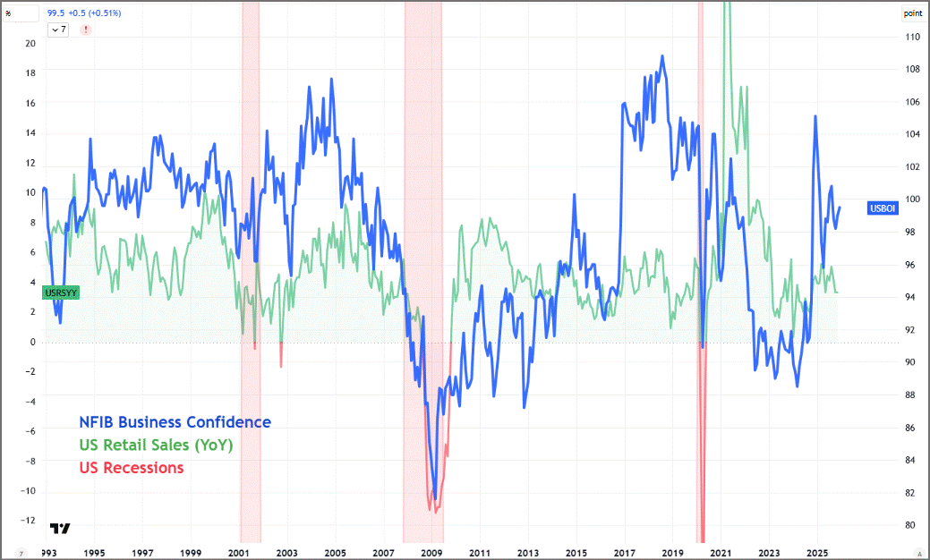The height and width of the screenshot is (560, 930).
Task: Click the 2021 label on time axis
Action: 721,553
